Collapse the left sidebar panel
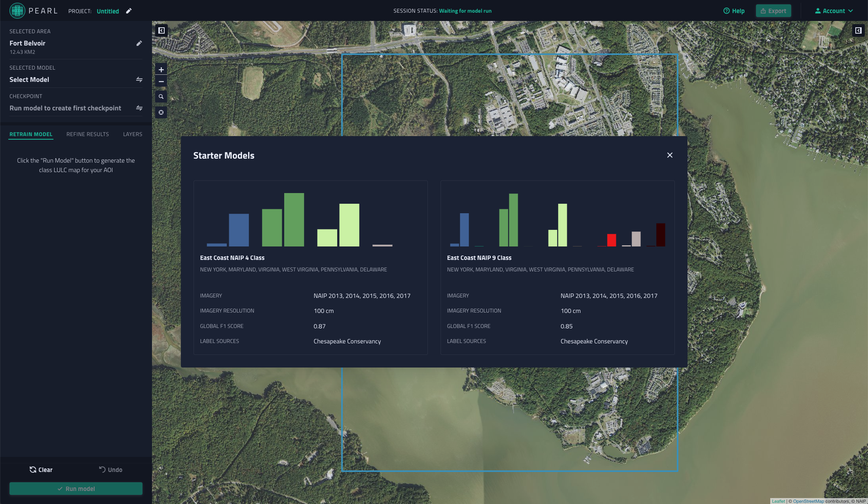 click(161, 30)
